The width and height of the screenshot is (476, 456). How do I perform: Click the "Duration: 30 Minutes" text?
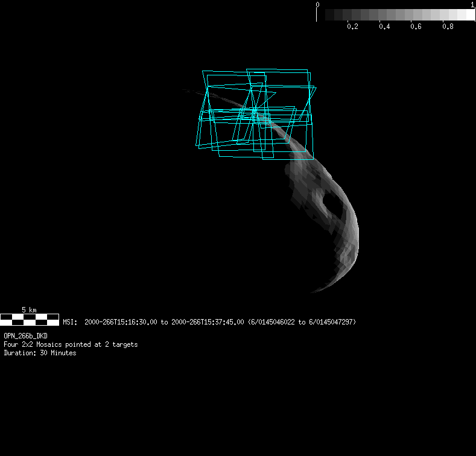[40, 353]
